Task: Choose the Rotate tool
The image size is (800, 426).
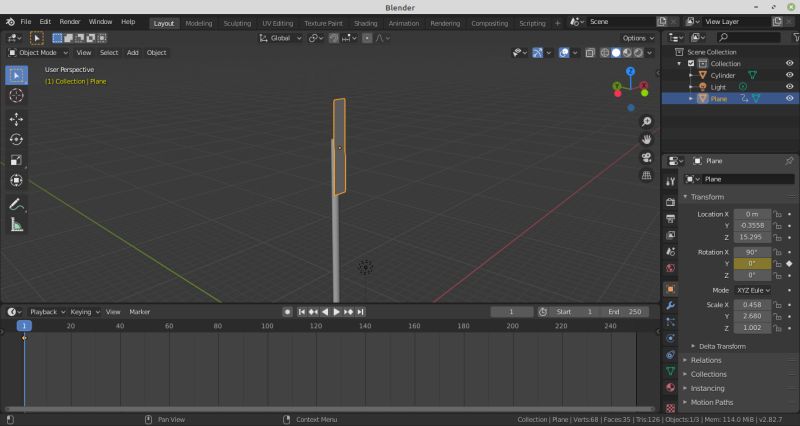Action: pyautogui.click(x=16, y=139)
